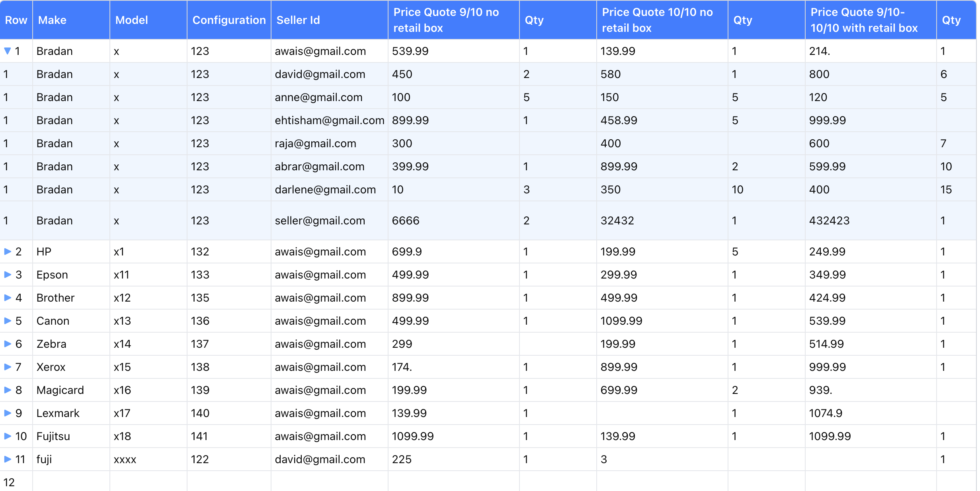Select the Brother make cell
Screen dimensions: 980x491
pos(71,298)
